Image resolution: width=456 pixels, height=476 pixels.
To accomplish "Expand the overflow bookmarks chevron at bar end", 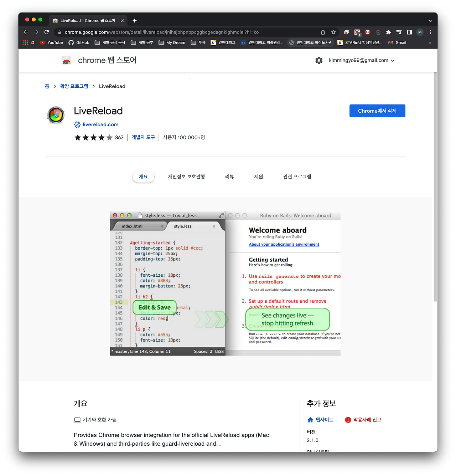I will [x=430, y=42].
